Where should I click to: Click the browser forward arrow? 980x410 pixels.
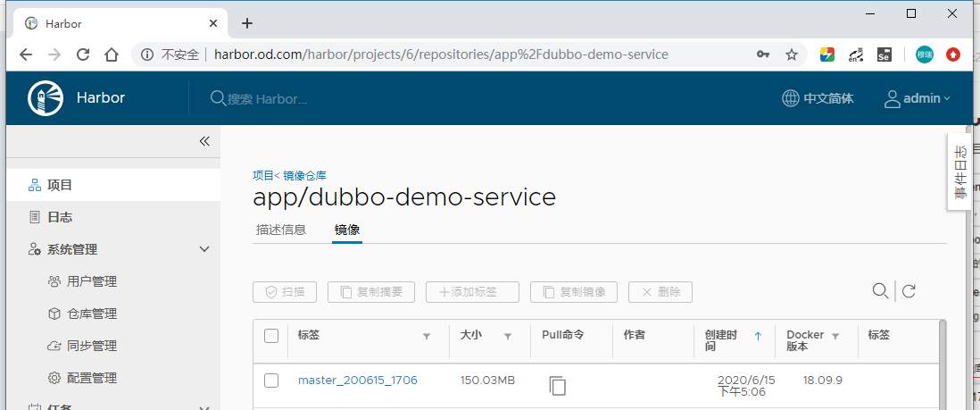pos(54,54)
